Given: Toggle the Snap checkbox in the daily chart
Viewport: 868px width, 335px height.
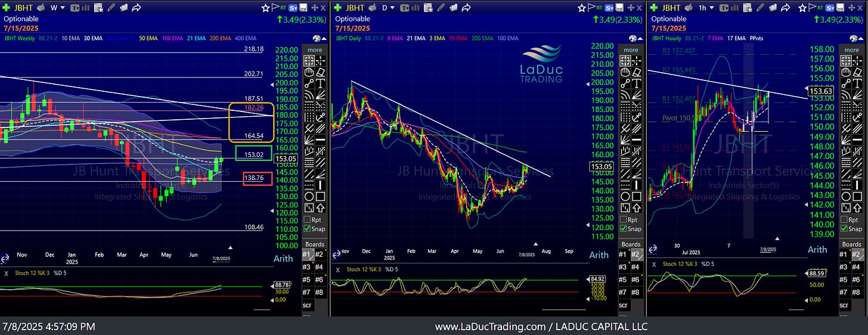Looking at the screenshot, I should [x=622, y=229].
